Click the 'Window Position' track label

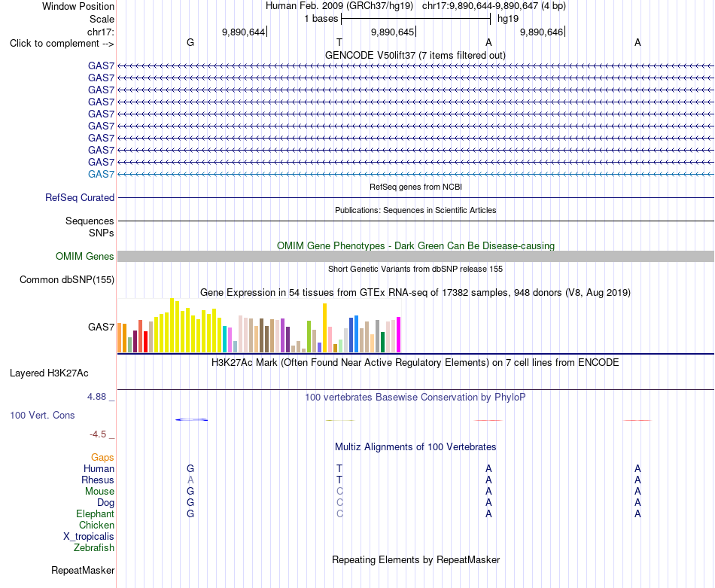pos(78,6)
